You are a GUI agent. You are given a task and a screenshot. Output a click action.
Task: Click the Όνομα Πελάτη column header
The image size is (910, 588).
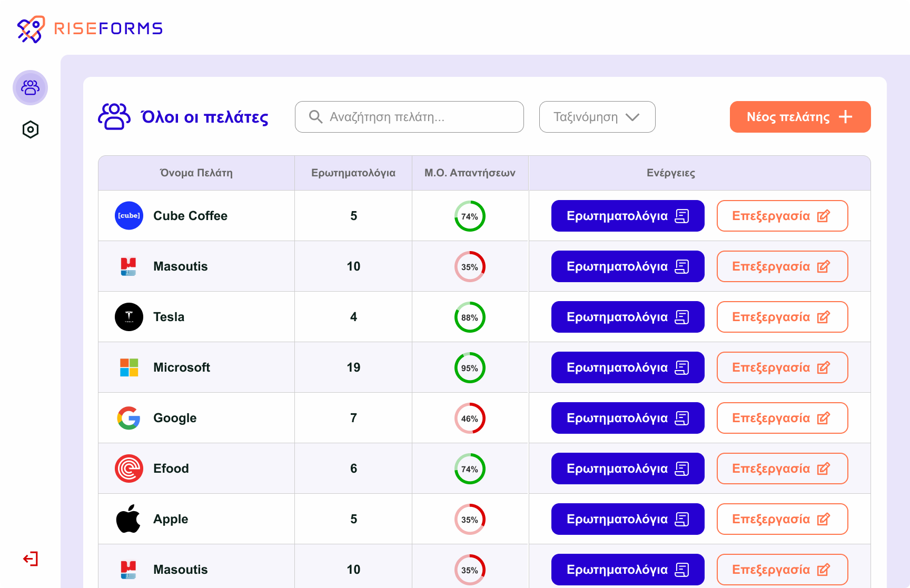[196, 173]
